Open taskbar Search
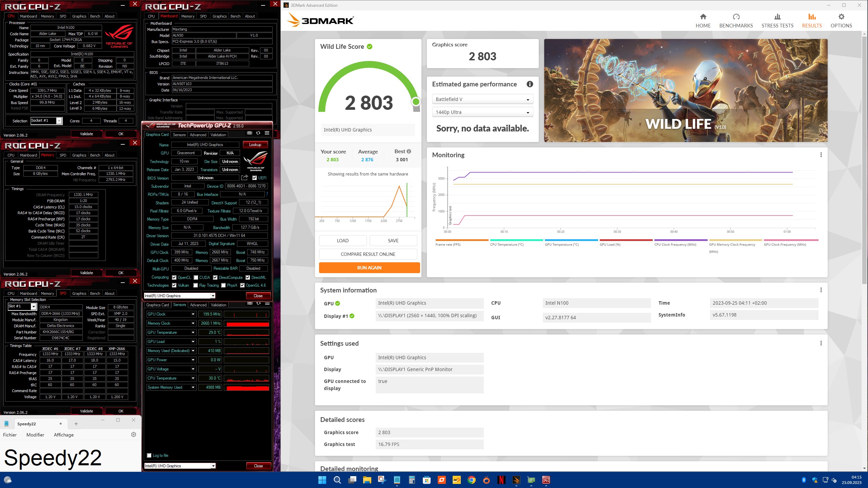Screen dimensions: 868x488 pos(337,480)
